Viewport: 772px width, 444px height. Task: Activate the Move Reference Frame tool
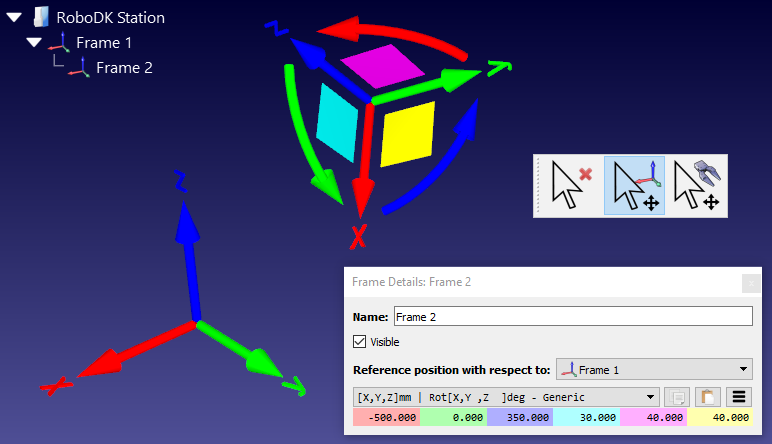click(634, 186)
